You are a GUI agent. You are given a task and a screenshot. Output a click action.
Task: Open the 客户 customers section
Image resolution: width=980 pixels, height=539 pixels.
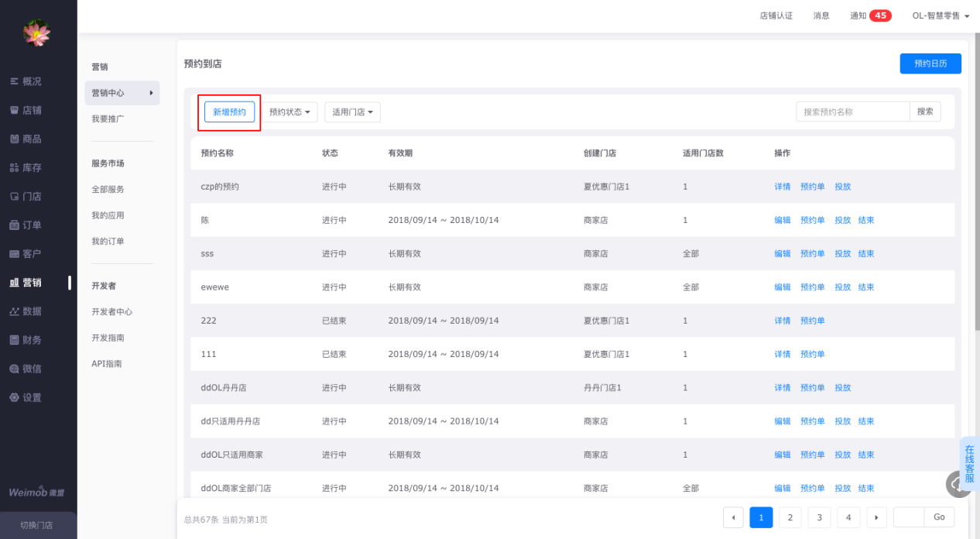pos(26,253)
